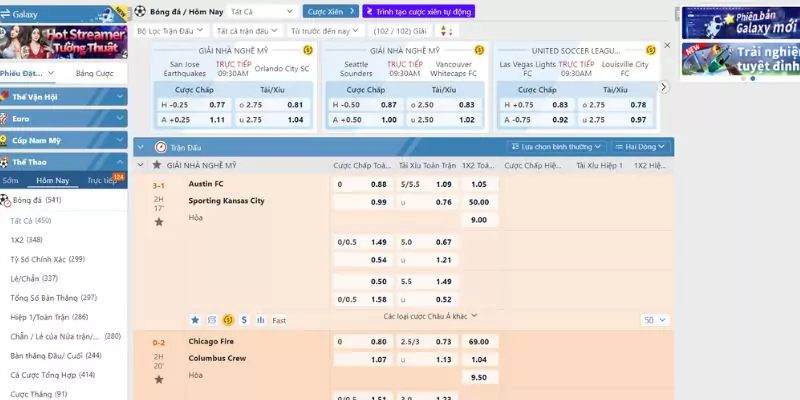Open Lựa chọn bình thường dropdown
Screen dimensions: 800x400
(x=557, y=147)
